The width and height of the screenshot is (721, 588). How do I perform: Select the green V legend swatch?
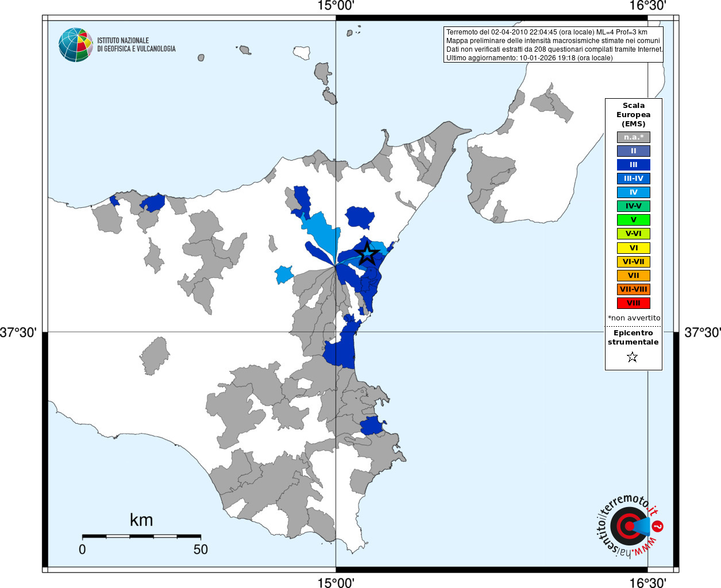pyautogui.click(x=634, y=220)
